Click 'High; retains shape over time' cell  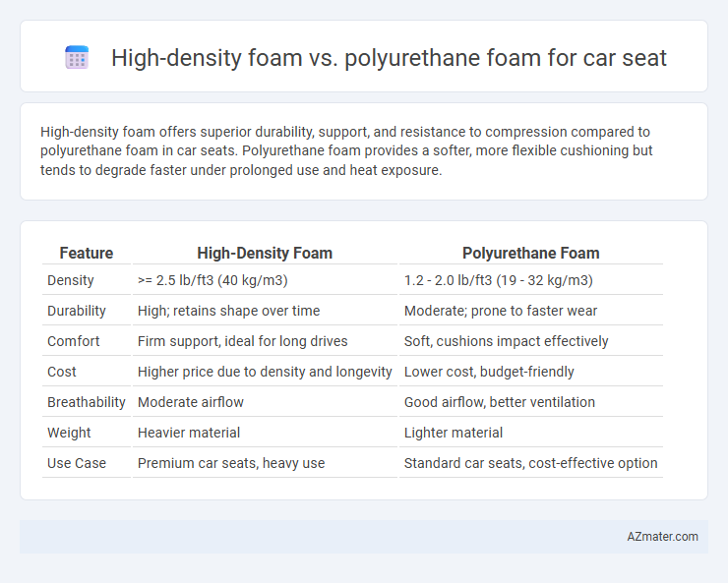(x=228, y=311)
